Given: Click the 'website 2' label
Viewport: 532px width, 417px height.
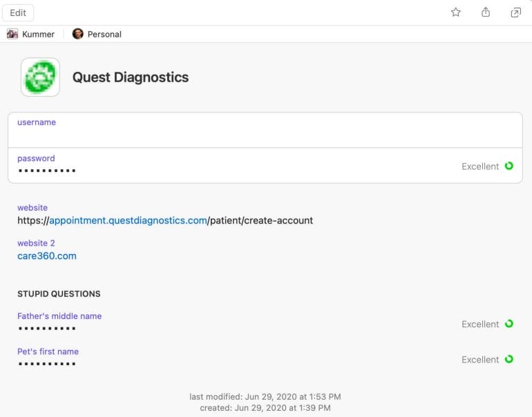Looking at the screenshot, I should (x=36, y=243).
